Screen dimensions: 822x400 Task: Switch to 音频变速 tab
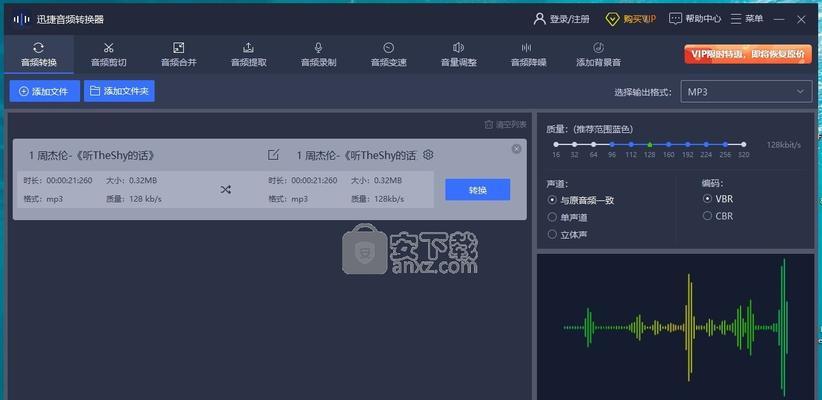point(388,55)
